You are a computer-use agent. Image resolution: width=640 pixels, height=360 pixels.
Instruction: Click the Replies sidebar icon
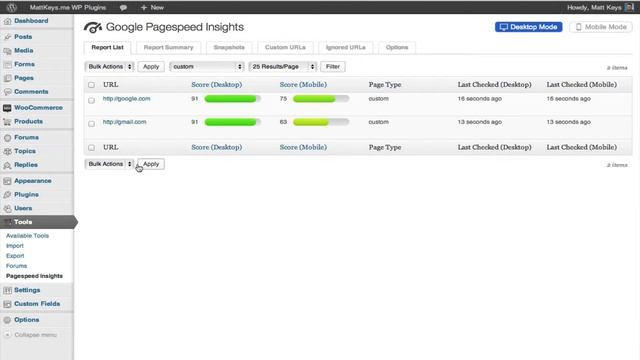pos(7,165)
